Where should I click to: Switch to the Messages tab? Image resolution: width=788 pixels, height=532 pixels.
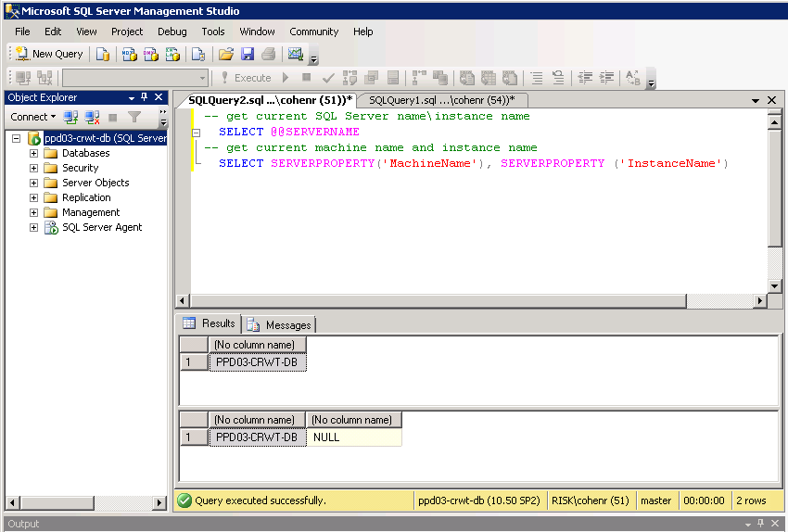(280, 325)
